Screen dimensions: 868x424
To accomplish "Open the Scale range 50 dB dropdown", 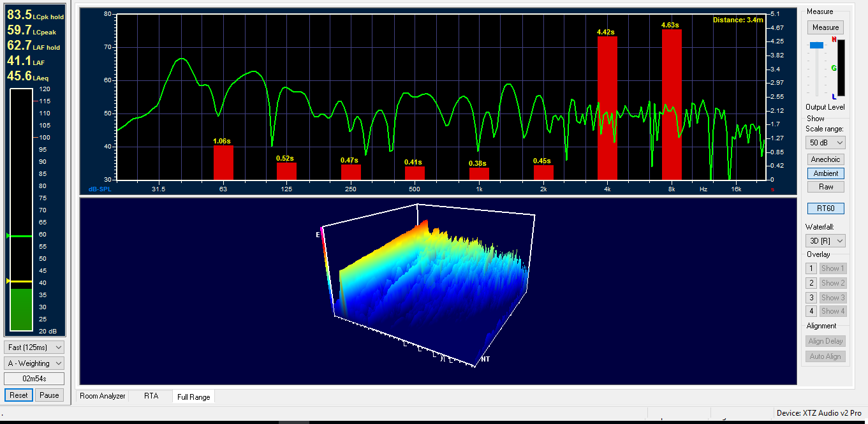I will (825, 143).
